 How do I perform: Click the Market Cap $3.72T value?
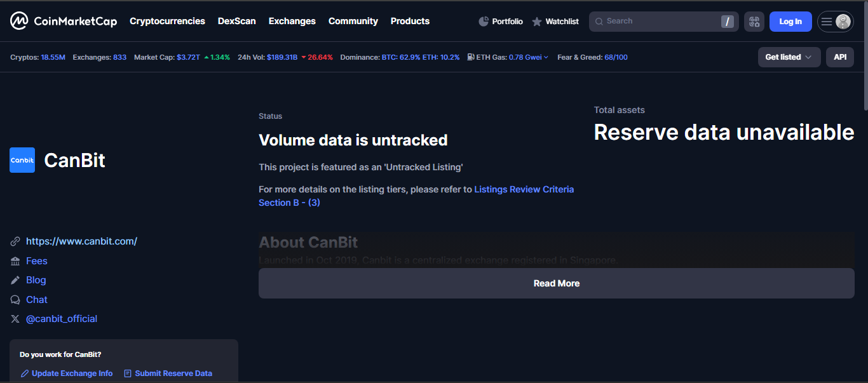tap(188, 57)
